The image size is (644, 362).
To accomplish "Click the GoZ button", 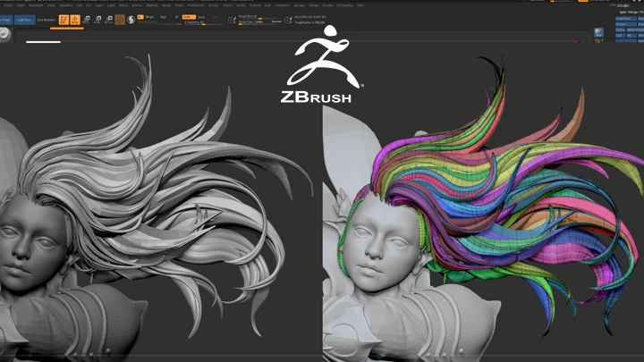I will click(x=620, y=35).
